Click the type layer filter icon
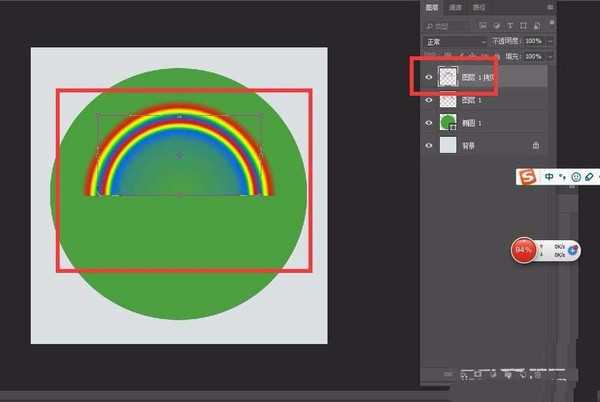The height and width of the screenshot is (402, 600). coord(510,25)
